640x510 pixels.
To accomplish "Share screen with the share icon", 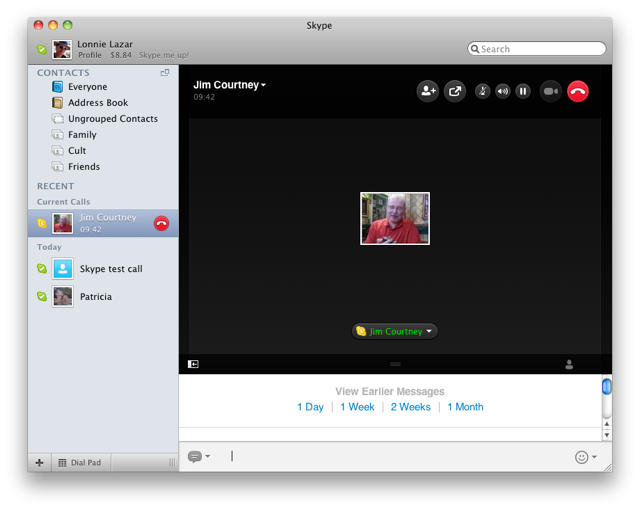I will click(455, 91).
